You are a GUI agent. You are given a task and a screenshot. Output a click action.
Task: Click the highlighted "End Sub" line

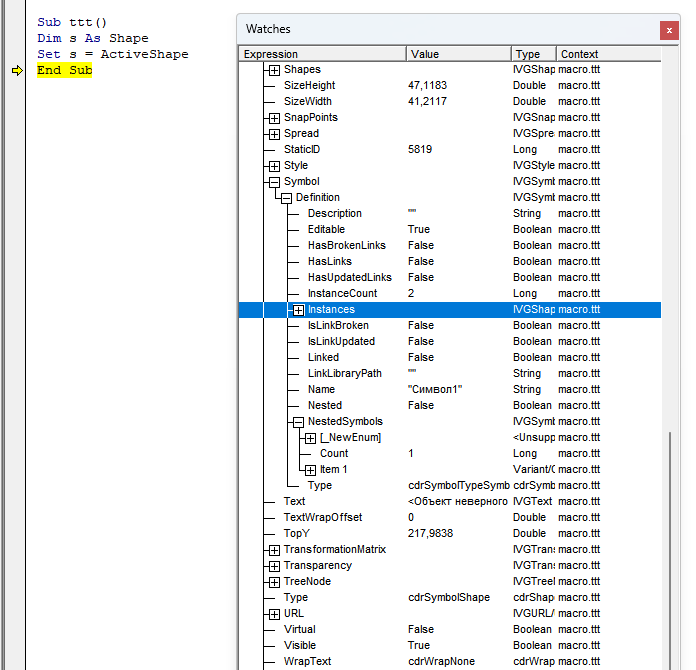[x=65, y=70]
